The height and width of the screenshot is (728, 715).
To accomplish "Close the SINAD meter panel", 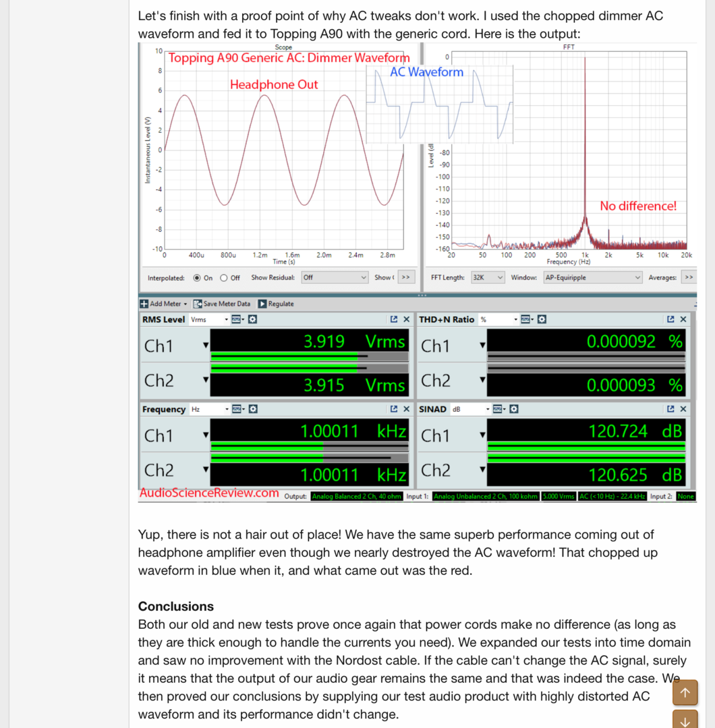I will (683, 409).
